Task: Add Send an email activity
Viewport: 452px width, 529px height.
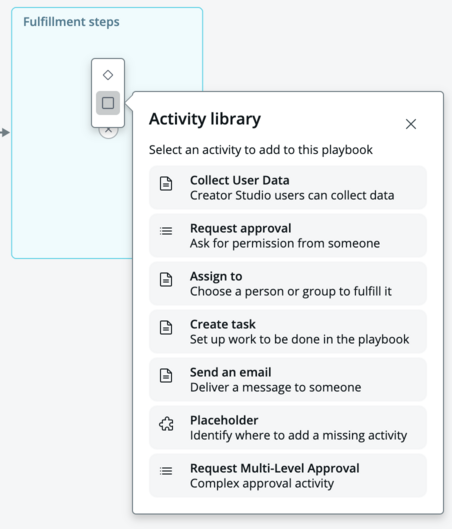Action: click(288, 379)
